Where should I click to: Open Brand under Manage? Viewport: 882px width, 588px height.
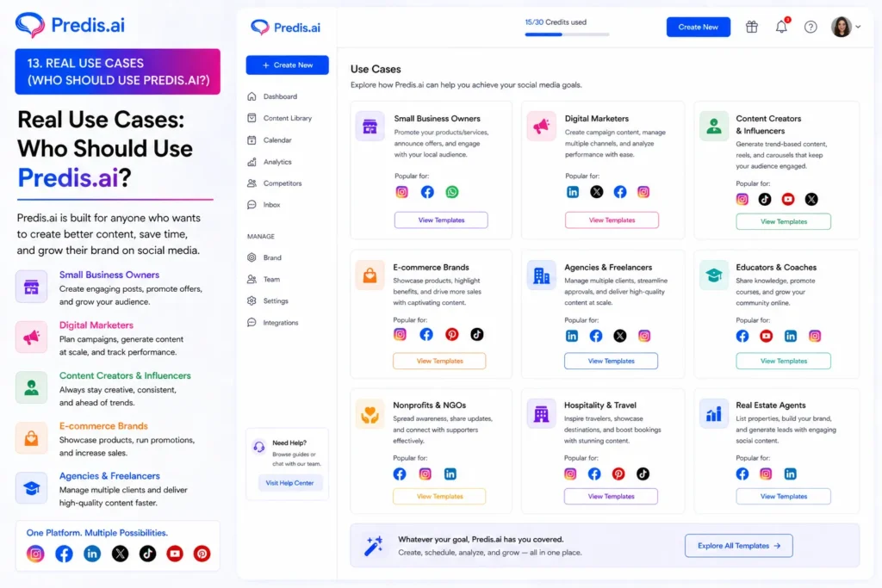264,257
